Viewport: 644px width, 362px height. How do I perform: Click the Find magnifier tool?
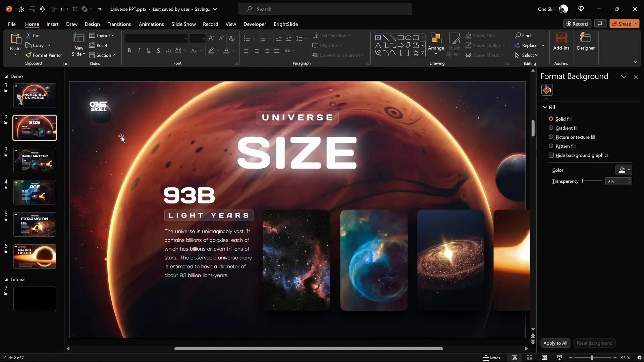tap(523, 35)
